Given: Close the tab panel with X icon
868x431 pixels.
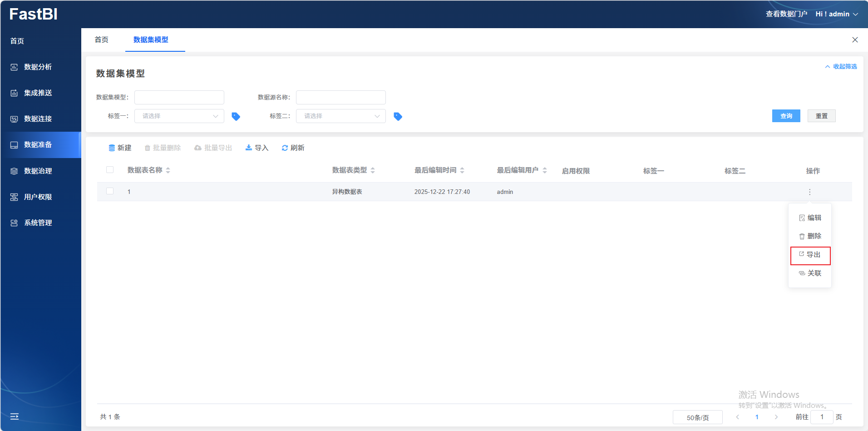Looking at the screenshot, I should tap(855, 40).
